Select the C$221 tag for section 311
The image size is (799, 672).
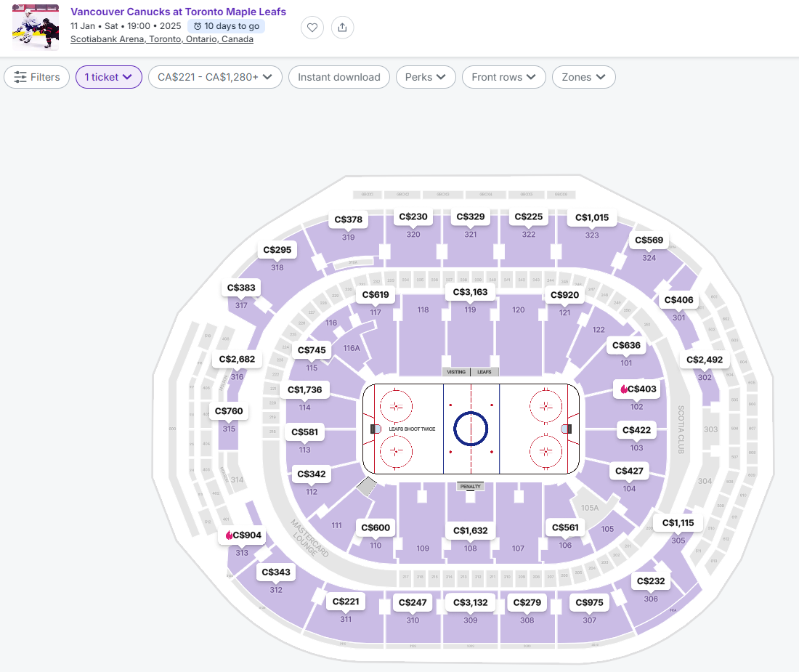tap(346, 602)
